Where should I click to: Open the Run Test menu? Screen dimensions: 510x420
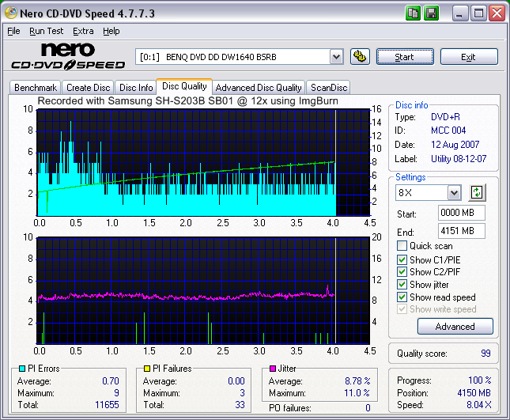click(x=46, y=31)
